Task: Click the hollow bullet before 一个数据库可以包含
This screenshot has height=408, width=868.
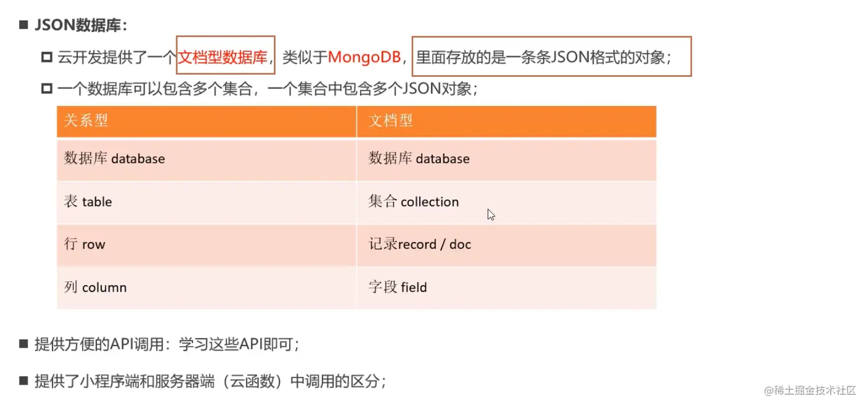Action: pyautogui.click(x=47, y=89)
